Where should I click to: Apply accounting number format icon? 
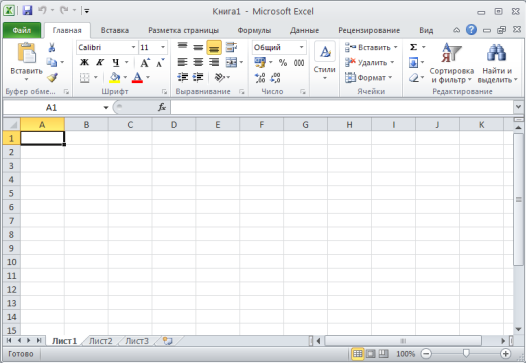[x=260, y=62]
